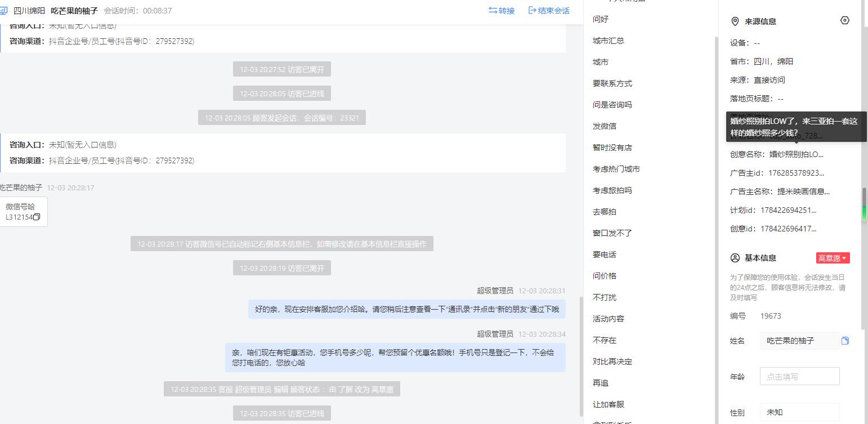The height and width of the screenshot is (424, 868).
Task: Select quick reply 不存在
Action: pos(605,340)
